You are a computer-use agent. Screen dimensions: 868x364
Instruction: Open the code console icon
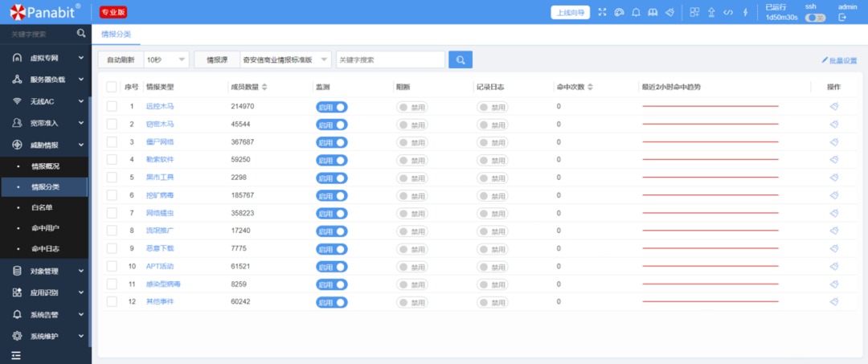pyautogui.click(x=728, y=13)
